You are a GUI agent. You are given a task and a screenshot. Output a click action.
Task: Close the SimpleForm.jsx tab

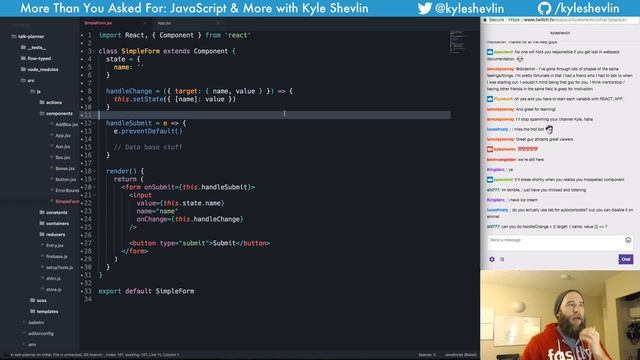pyautogui.click(x=144, y=23)
